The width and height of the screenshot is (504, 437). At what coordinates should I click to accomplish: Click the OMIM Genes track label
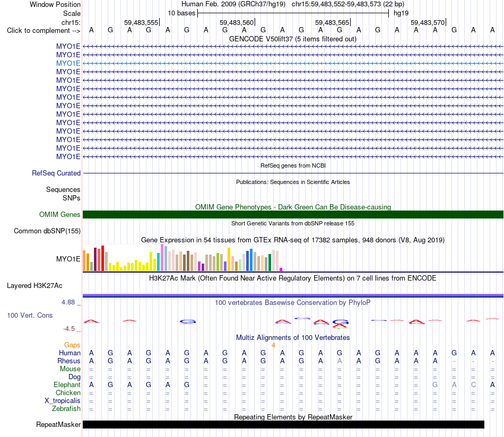tap(59, 214)
